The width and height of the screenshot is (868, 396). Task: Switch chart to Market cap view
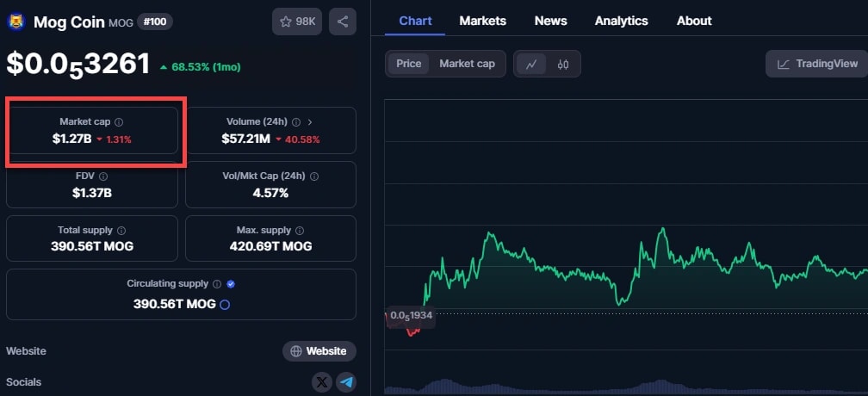click(467, 64)
